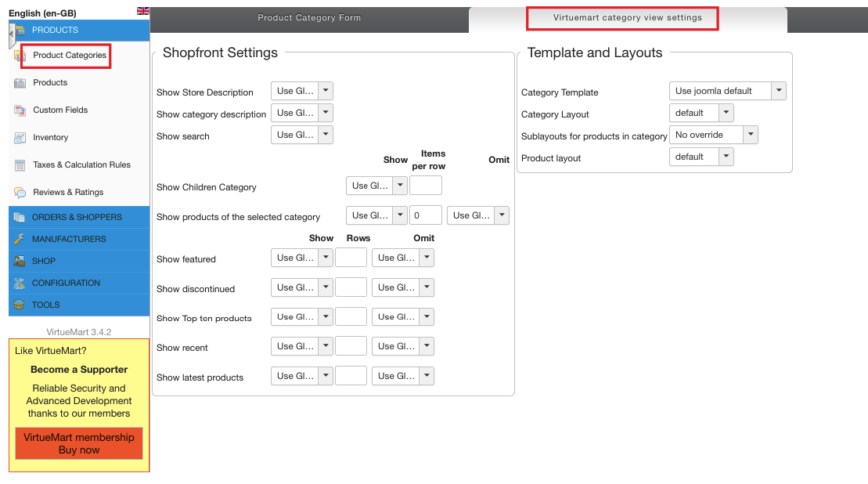Click the Show Children Category items per row field
Image resolution: width=868 pixels, height=484 pixels.
coord(425,186)
